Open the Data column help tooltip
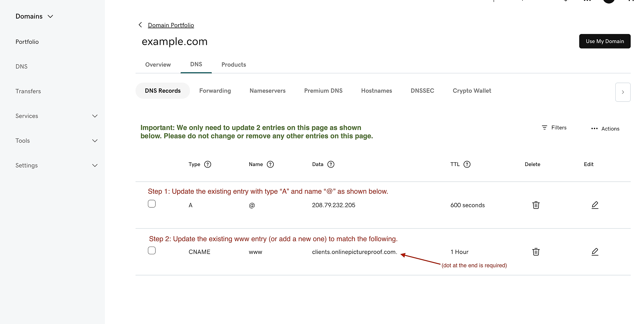The image size is (644, 324). [331, 164]
